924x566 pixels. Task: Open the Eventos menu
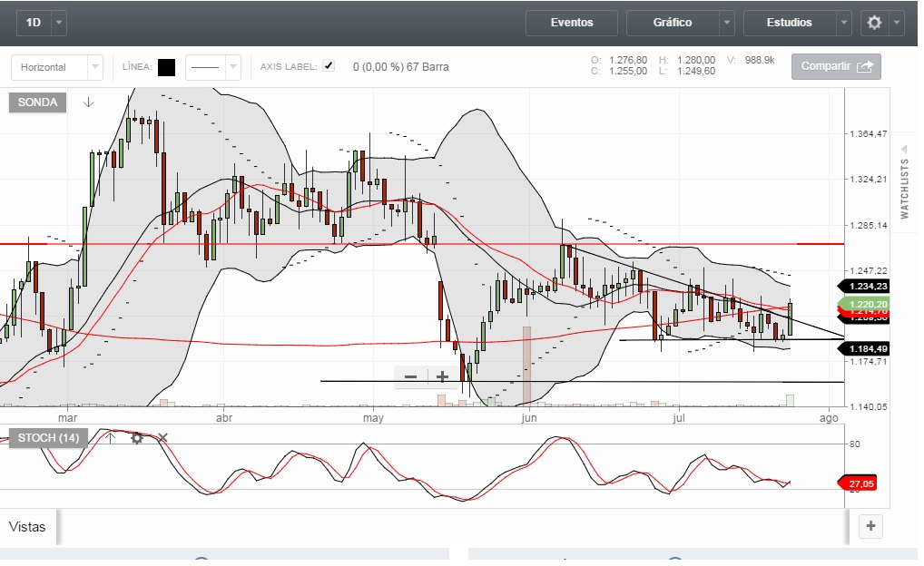572,23
